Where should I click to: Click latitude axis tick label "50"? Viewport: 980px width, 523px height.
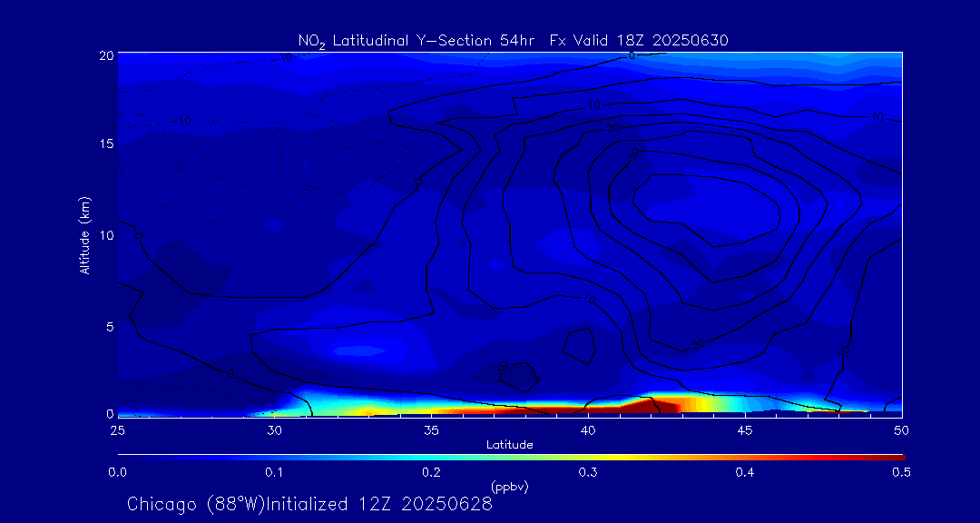coord(901,430)
